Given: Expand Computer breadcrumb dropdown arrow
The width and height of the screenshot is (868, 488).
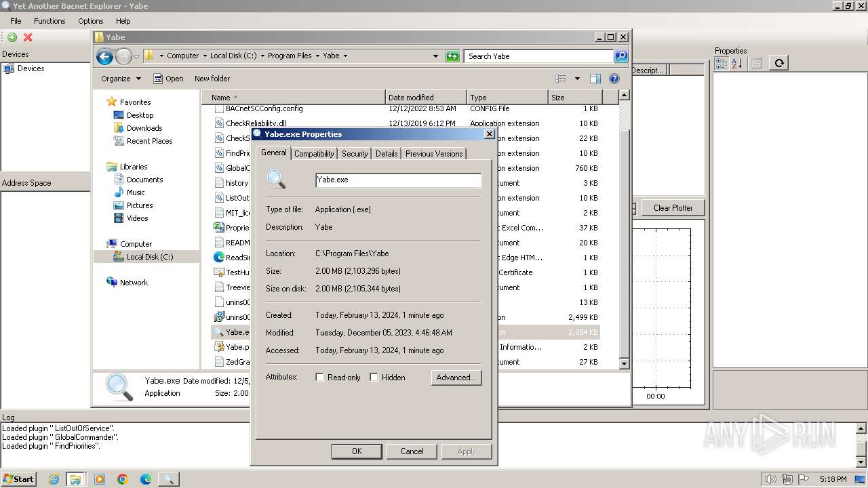Looking at the screenshot, I should coord(205,56).
